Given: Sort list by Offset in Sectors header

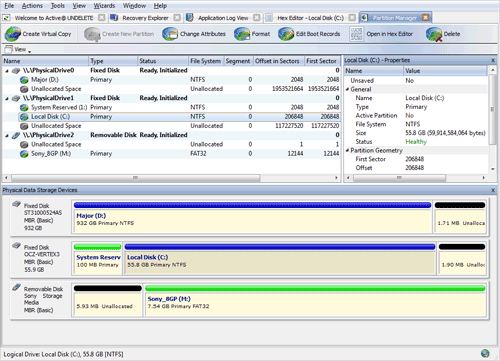Looking at the screenshot, I should (278, 61).
